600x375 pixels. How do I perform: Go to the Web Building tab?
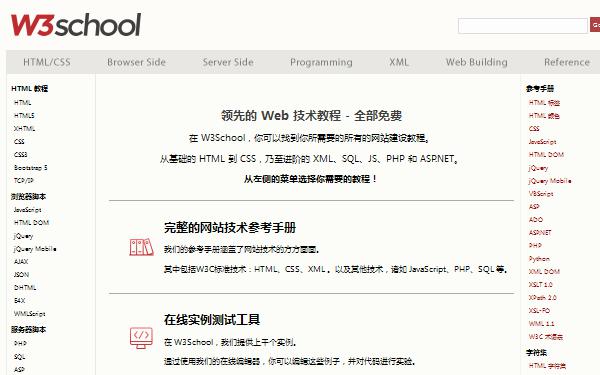[476, 62]
